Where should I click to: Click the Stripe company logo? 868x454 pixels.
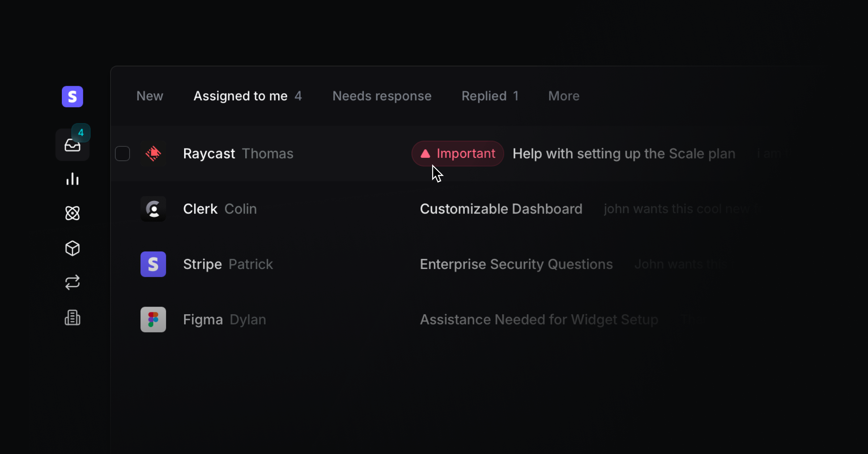click(x=153, y=264)
